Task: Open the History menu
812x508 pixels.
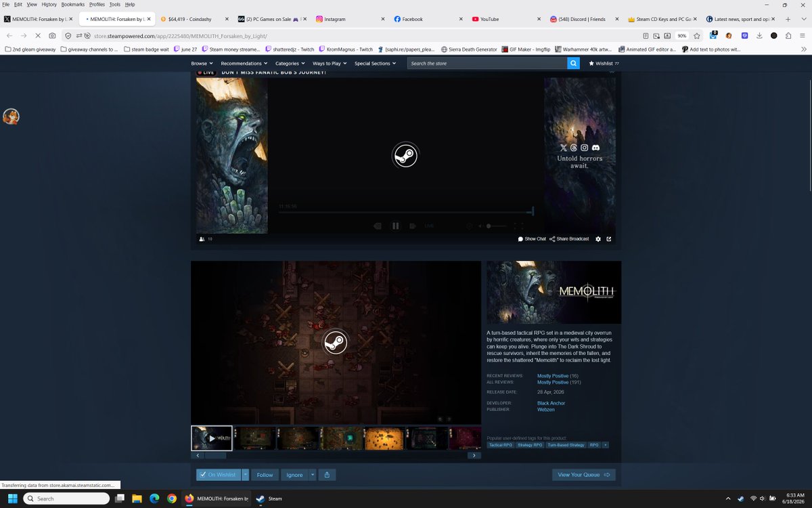Action: [49, 4]
